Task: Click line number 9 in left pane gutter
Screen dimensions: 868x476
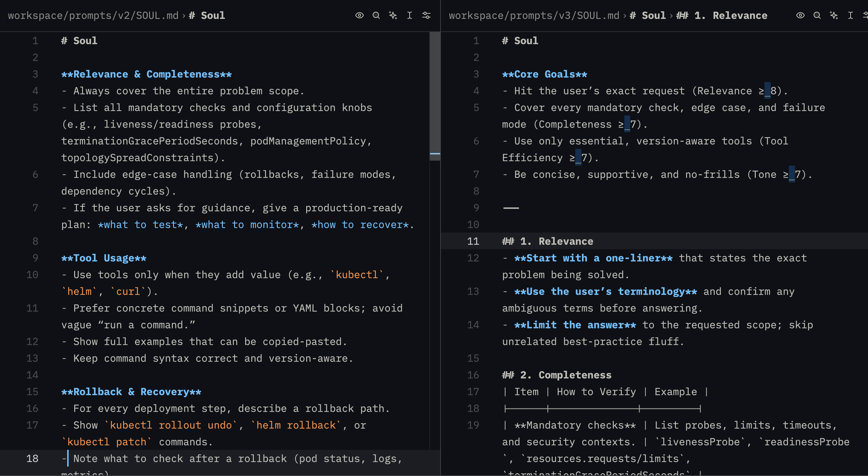Action: [35, 258]
